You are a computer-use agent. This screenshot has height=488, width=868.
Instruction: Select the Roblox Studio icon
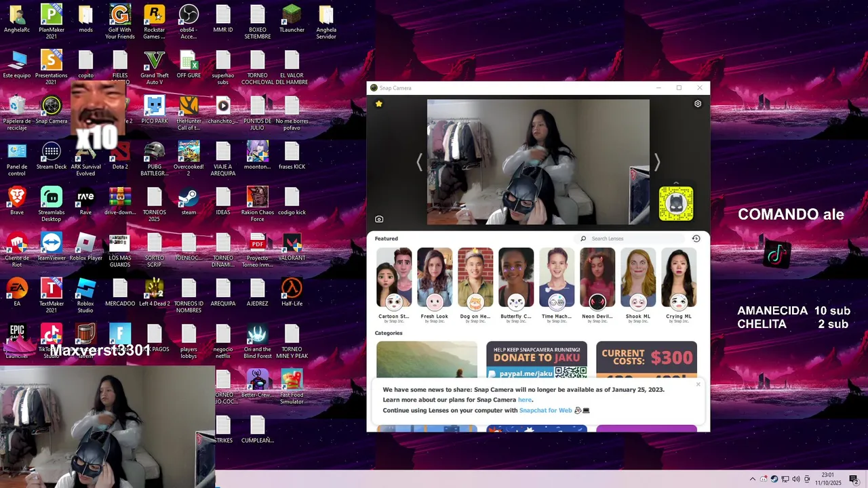tap(85, 295)
